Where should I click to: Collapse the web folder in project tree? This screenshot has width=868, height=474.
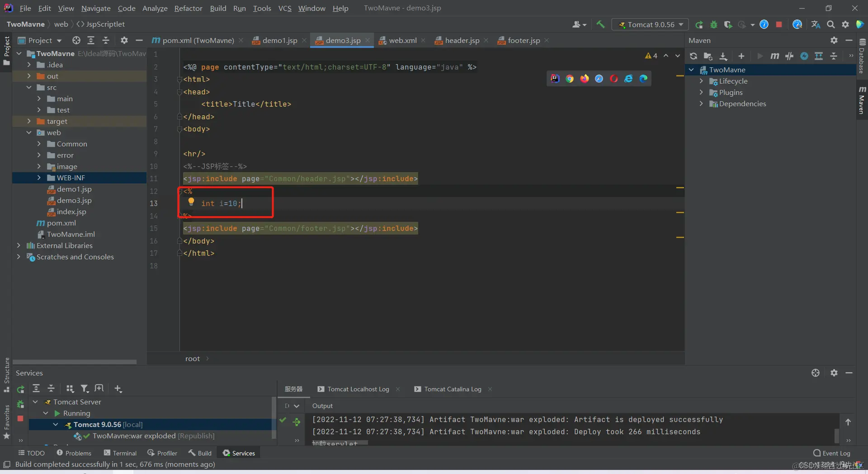coord(29,132)
